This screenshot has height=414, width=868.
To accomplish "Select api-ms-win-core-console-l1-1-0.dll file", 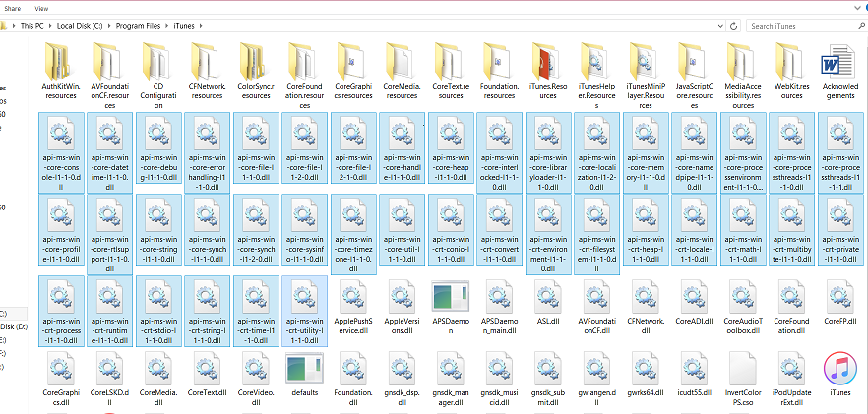I will tap(61, 152).
